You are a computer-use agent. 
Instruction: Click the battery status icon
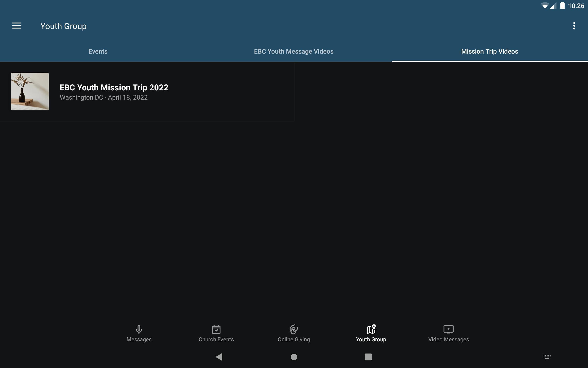[x=563, y=6]
